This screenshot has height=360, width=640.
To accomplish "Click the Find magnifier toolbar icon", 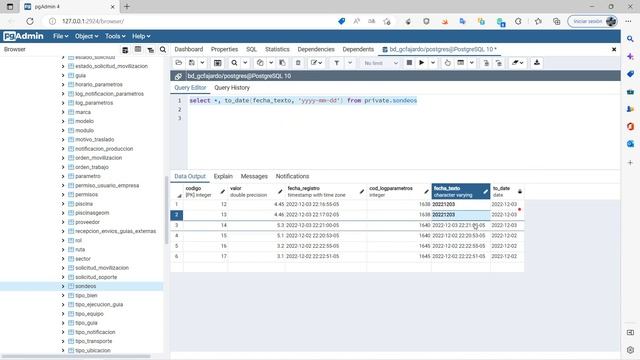I will point(234,63).
